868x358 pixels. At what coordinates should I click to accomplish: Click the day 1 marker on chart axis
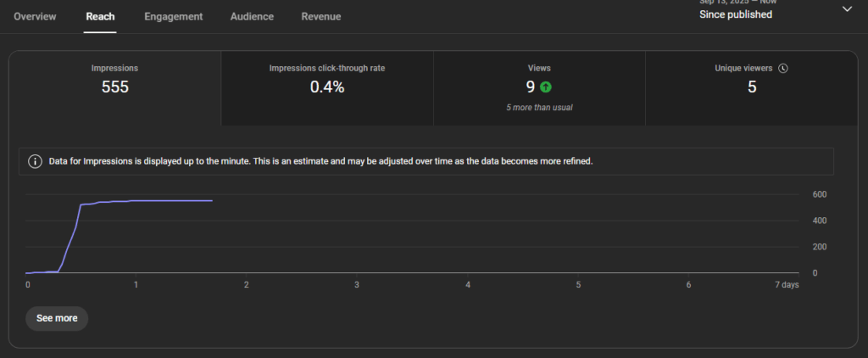coord(136,285)
